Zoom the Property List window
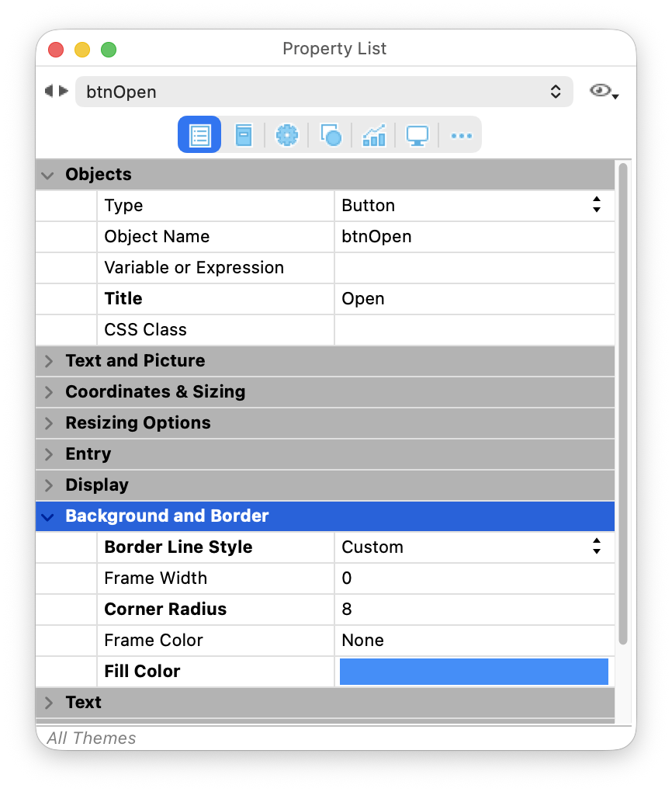This screenshot has height=792, width=672. click(x=109, y=50)
